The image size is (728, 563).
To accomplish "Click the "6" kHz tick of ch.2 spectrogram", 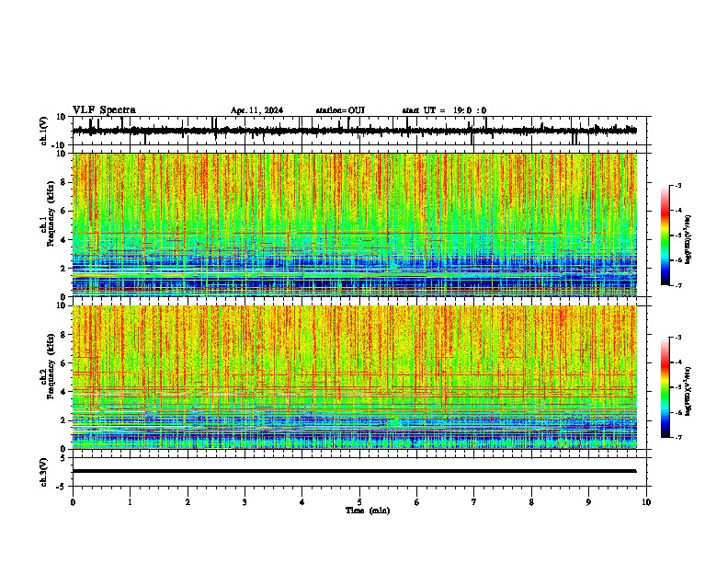I will pos(65,362).
